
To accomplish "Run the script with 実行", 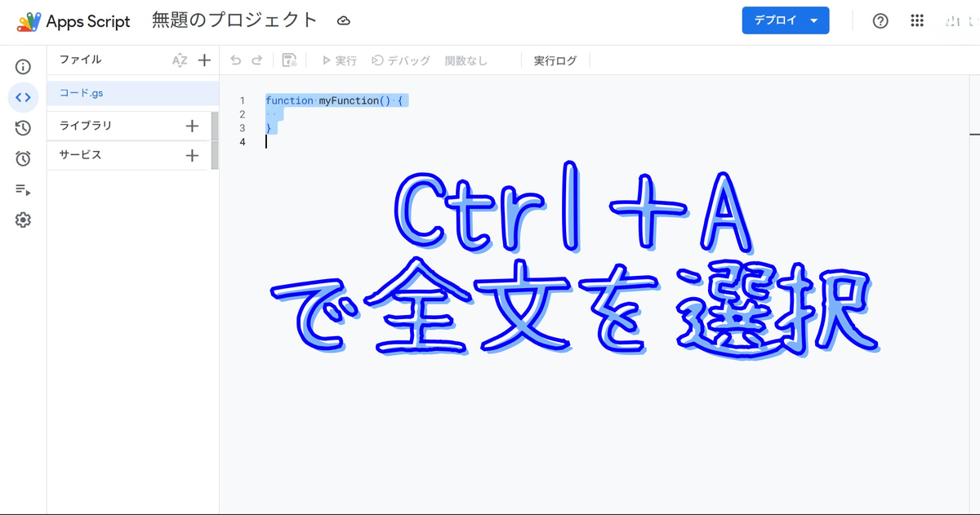I will 338,60.
